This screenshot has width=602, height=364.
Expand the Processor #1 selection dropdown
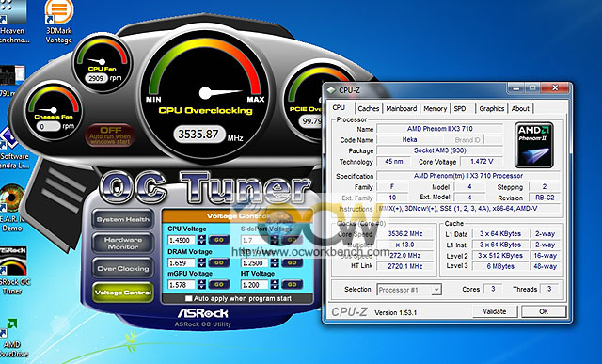pyautogui.click(x=436, y=290)
